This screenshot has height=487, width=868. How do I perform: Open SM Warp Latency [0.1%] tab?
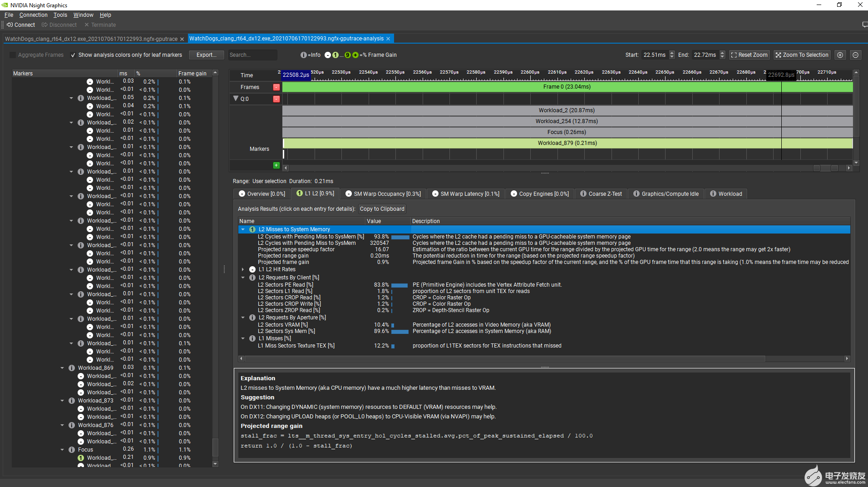[465, 194]
